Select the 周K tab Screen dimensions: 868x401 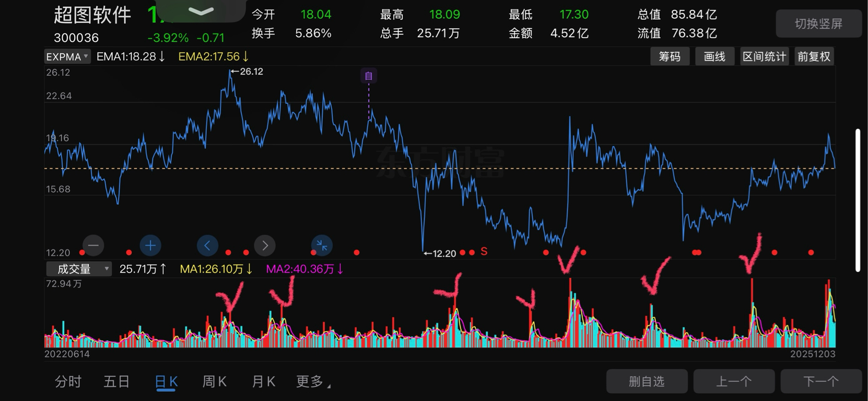[215, 382]
